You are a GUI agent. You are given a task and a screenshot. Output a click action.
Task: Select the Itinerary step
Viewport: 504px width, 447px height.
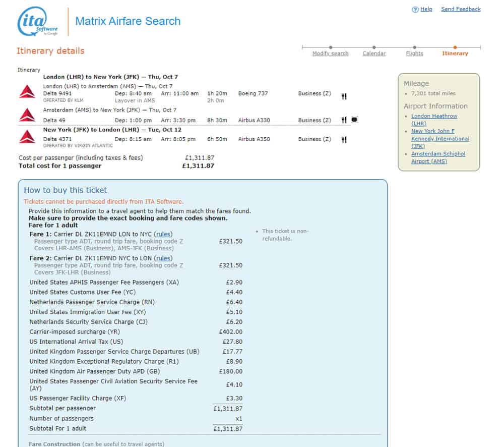tap(455, 53)
